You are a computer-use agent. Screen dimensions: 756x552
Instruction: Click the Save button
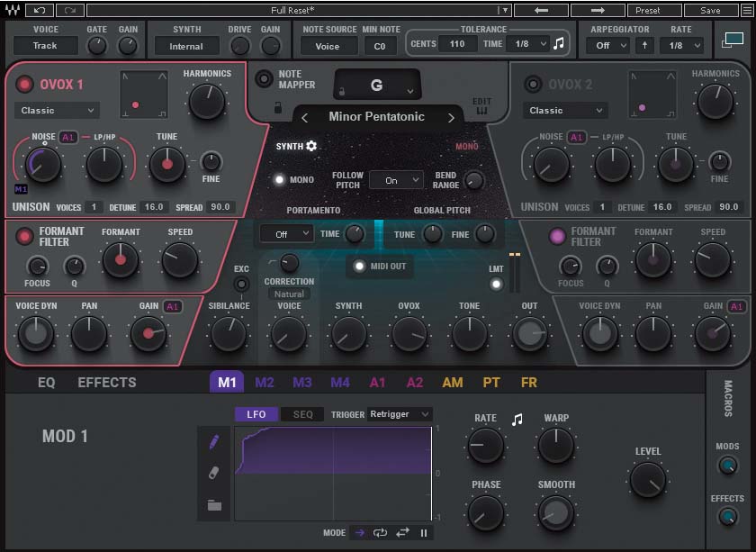[711, 10]
